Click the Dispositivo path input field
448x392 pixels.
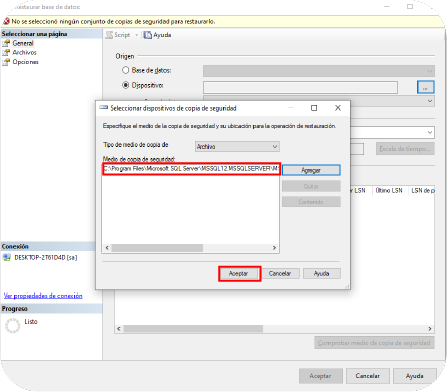[x=300, y=87]
